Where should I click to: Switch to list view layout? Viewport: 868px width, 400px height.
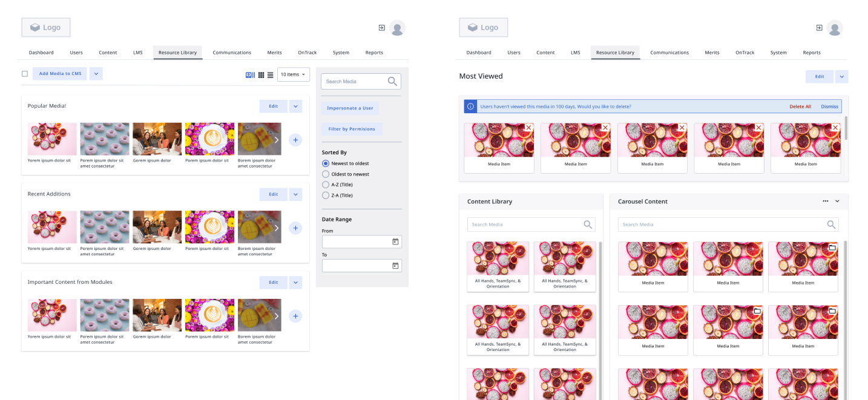[x=270, y=74]
